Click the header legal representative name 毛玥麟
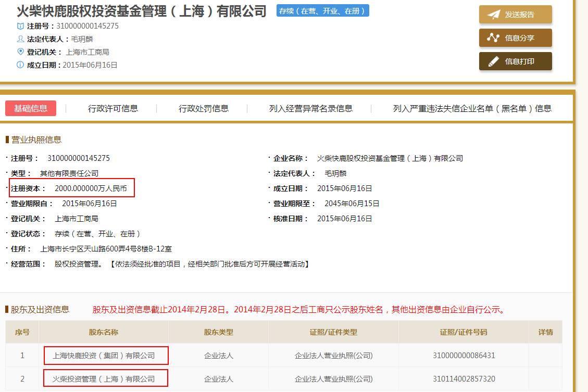This screenshot has height=392, width=588. coord(82,39)
